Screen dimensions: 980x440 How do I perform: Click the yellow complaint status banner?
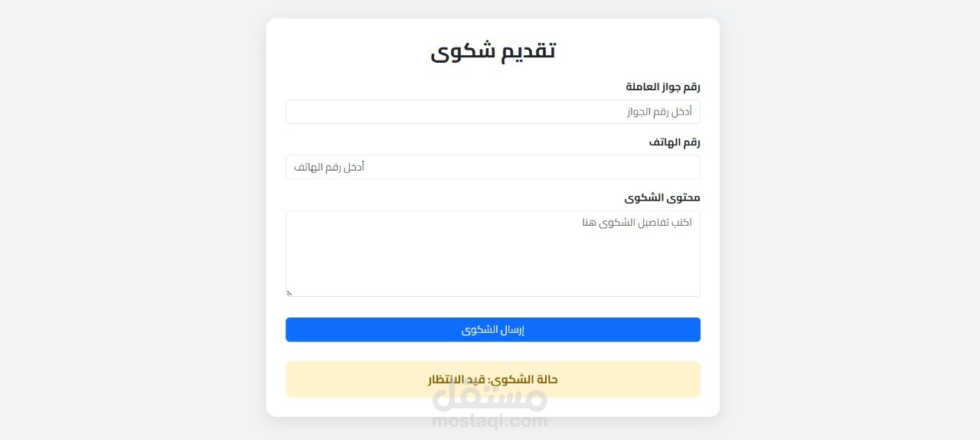point(493,380)
